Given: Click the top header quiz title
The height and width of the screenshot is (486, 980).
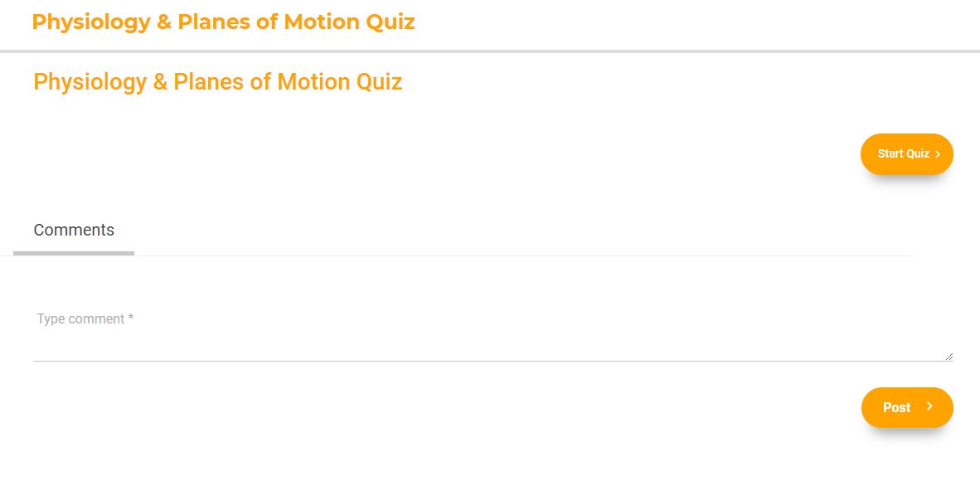Looking at the screenshot, I should [x=223, y=22].
